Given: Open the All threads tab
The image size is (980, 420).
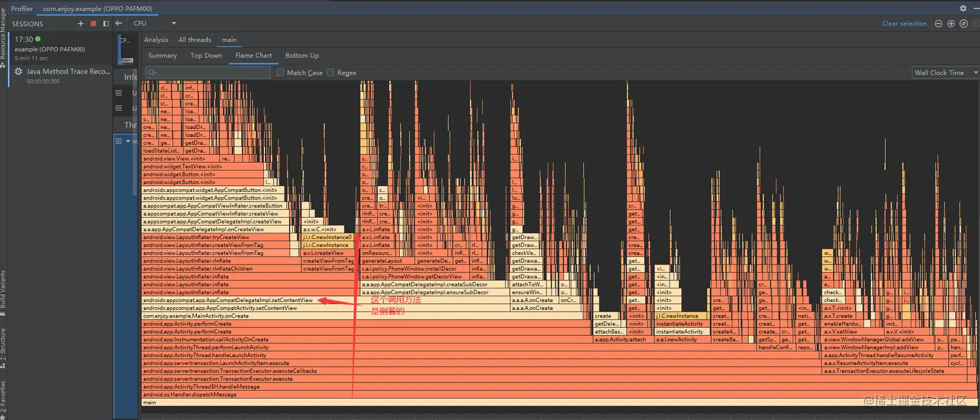Looking at the screenshot, I should [195, 40].
